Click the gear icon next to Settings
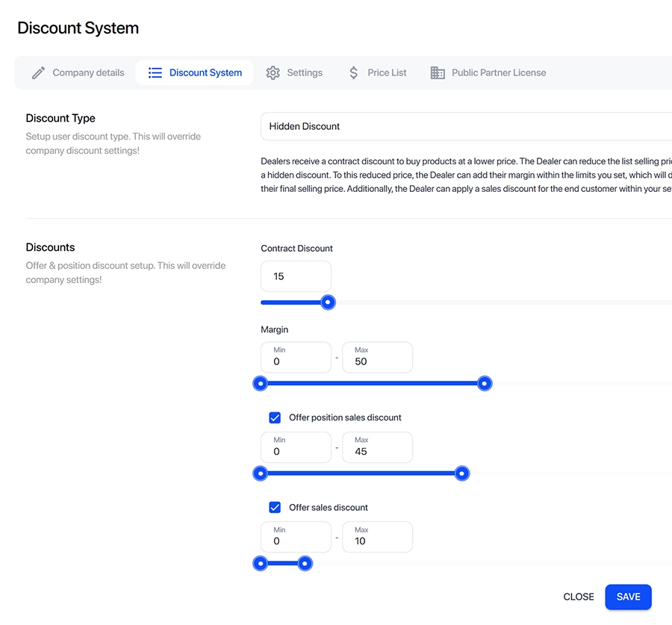This screenshot has width=672, height=625. pos(273,73)
